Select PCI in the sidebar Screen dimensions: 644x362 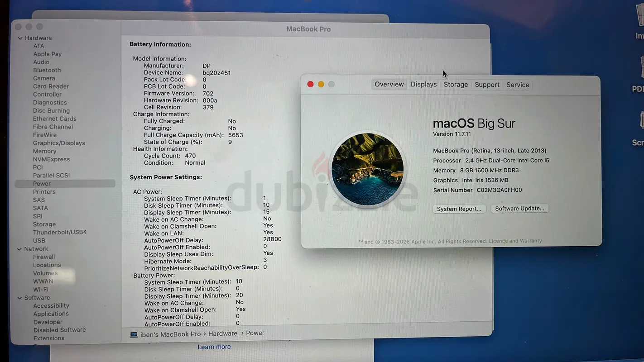click(38, 168)
